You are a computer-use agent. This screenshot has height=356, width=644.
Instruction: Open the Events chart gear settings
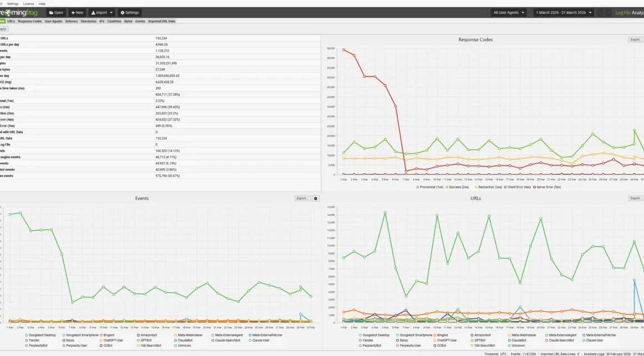[315, 198]
